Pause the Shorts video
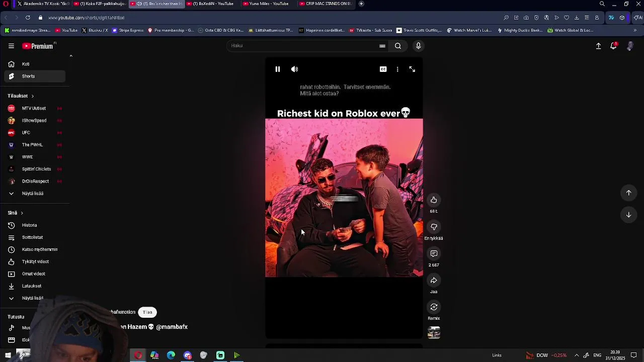This screenshot has height=362, width=644. [277, 69]
